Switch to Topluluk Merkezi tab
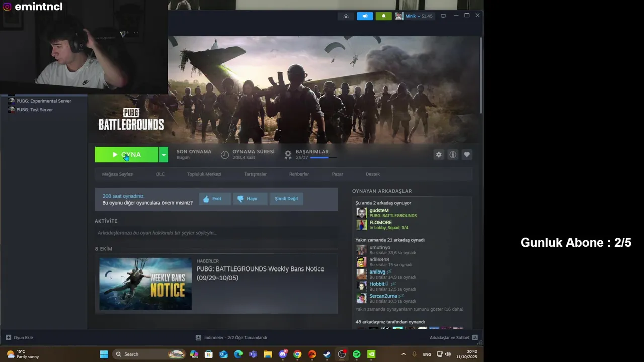The width and height of the screenshot is (644, 362). pos(204,174)
